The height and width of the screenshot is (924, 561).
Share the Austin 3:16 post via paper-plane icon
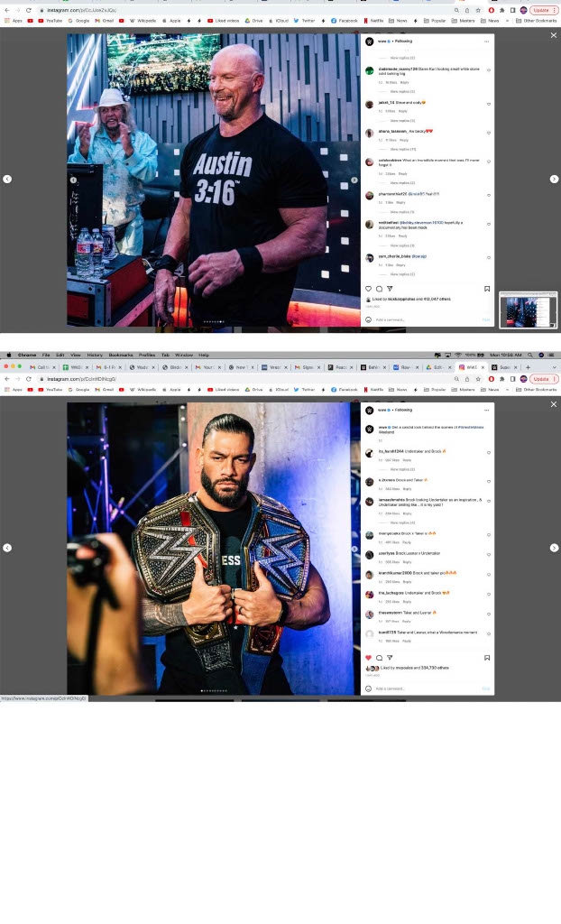[x=390, y=289]
